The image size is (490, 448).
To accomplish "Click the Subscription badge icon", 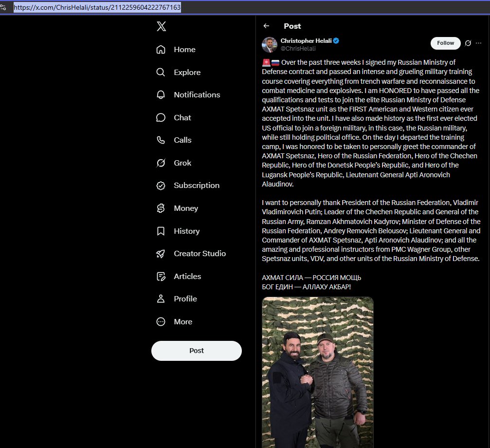I will point(161,186).
